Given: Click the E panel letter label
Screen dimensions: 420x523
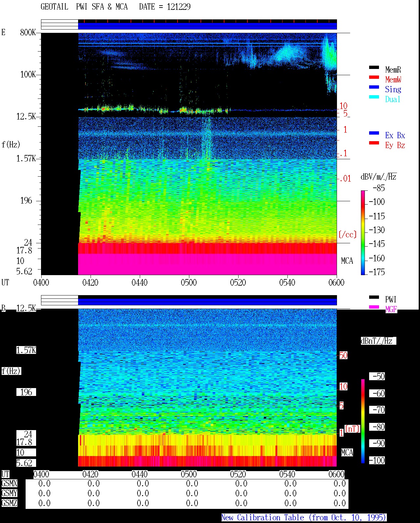Looking at the screenshot, I should [3, 32].
